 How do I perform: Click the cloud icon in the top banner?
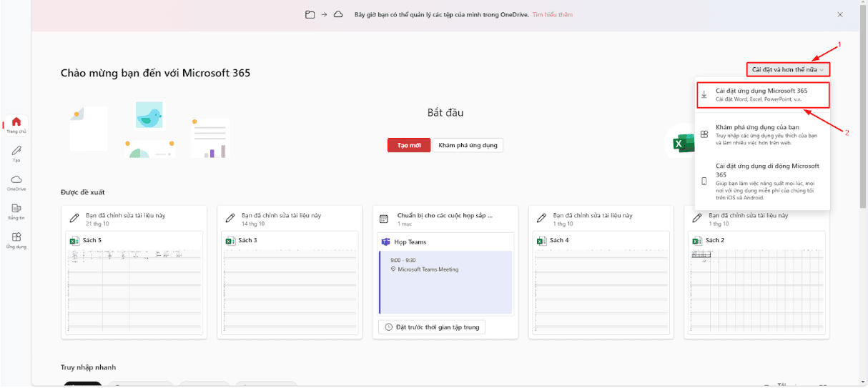coord(338,14)
